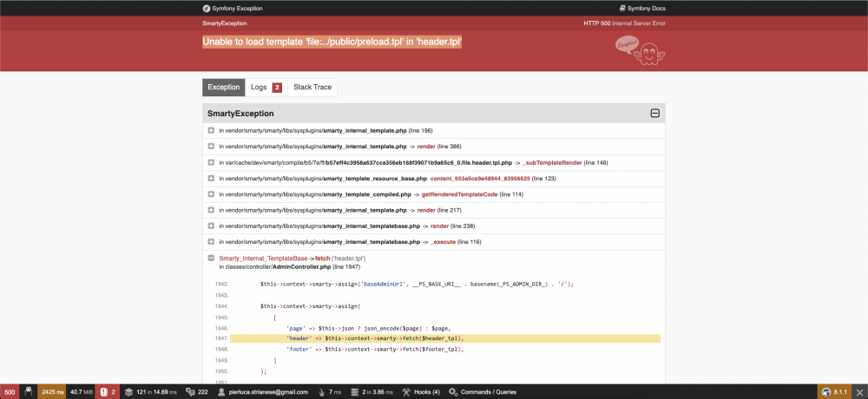Click AdminController.php file path text
Image resolution: width=868 pixels, height=399 pixels.
[x=289, y=267]
